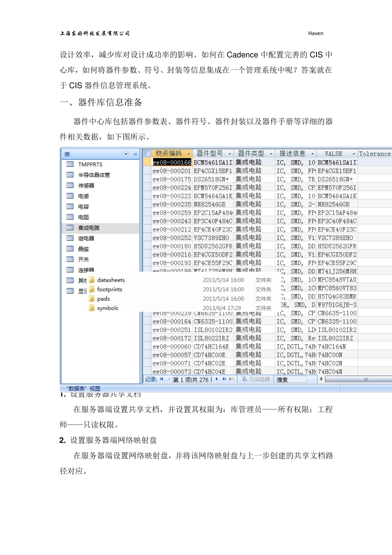Click 2013/6/4 17:29 date of symbols
392x555 pixels.
[222, 308]
